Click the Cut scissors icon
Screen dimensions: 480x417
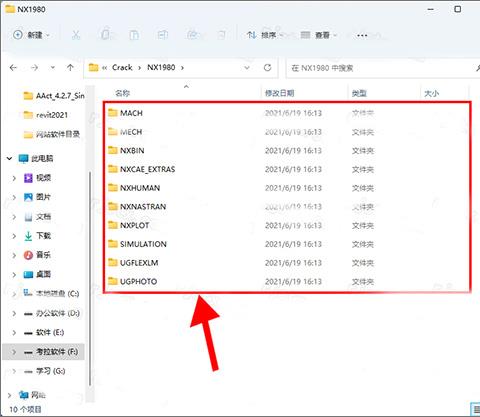coord(76,35)
